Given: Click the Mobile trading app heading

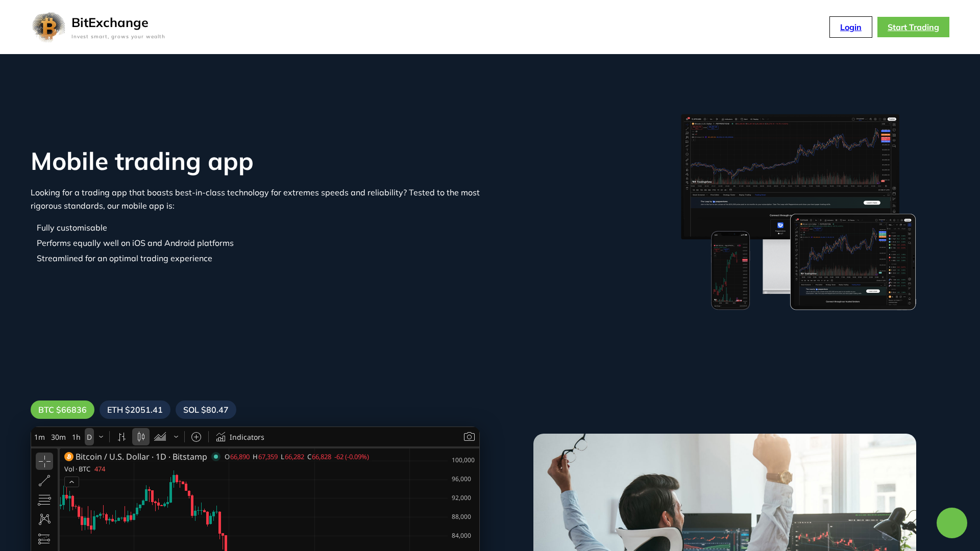Looking at the screenshot, I should pos(142,161).
